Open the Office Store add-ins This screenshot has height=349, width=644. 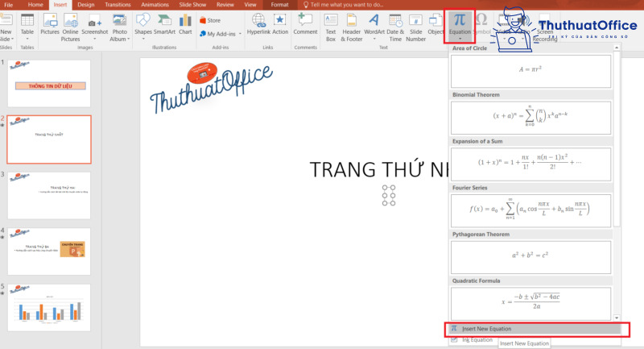[x=210, y=20]
